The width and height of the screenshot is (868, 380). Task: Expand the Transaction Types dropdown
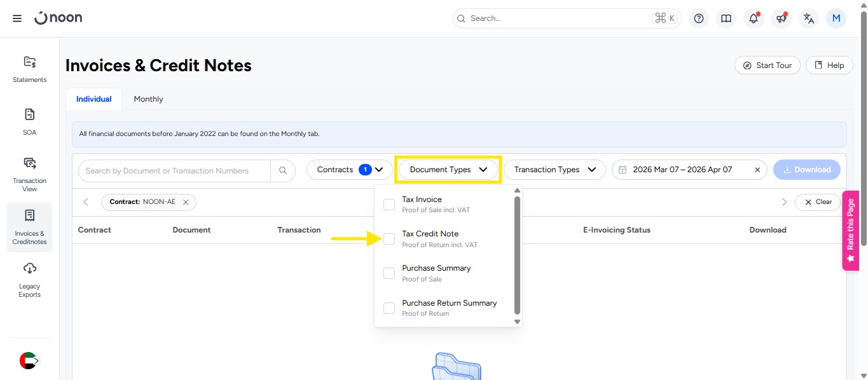click(x=554, y=170)
